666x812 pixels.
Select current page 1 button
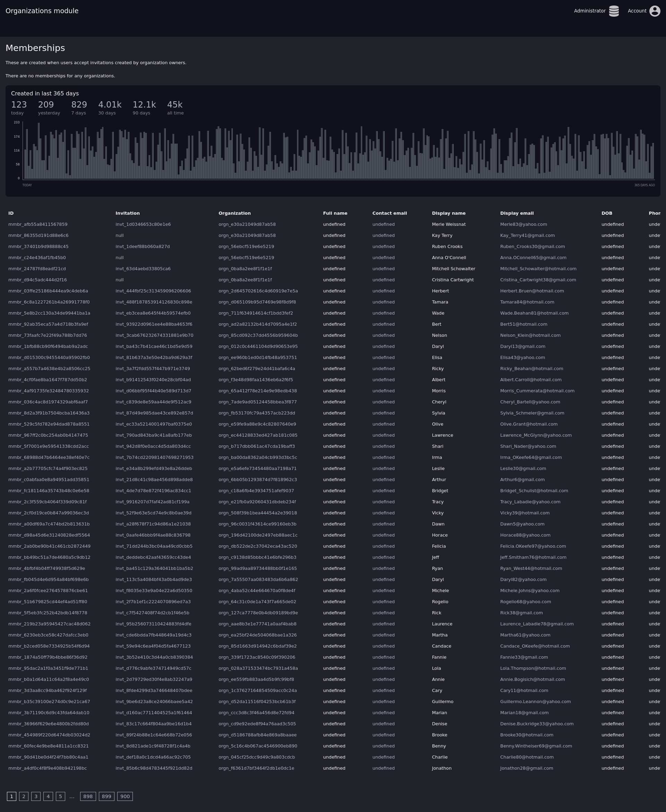tap(11, 796)
